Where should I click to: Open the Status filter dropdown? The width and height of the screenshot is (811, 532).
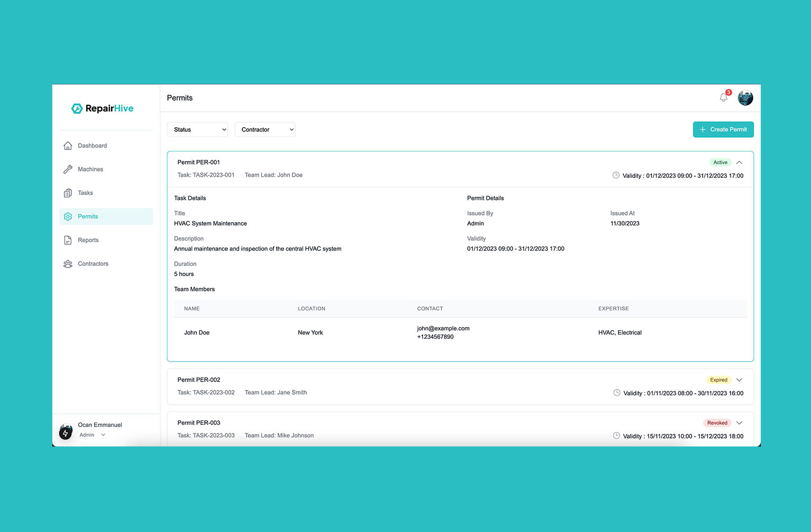(197, 129)
